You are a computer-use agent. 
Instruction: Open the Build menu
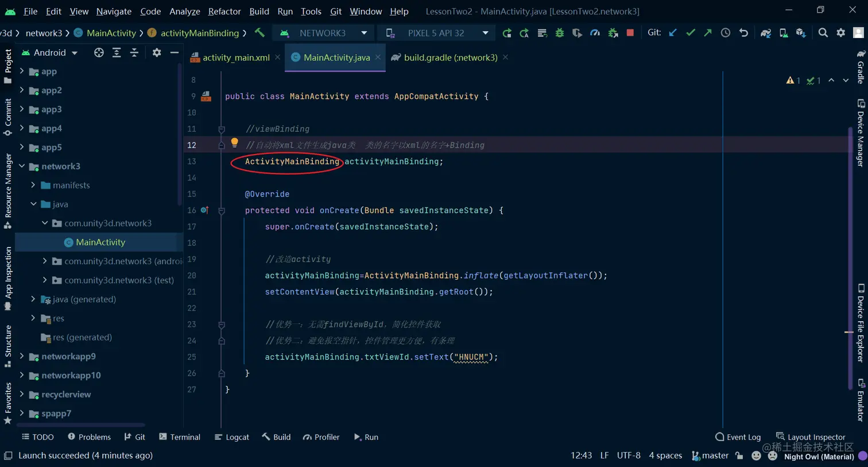[x=259, y=11]
